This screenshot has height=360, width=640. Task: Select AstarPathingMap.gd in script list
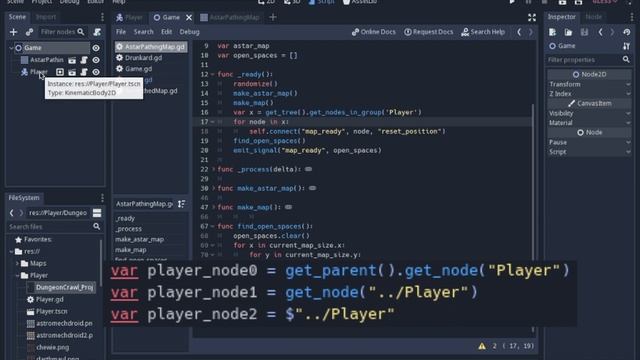pos(151,47)
